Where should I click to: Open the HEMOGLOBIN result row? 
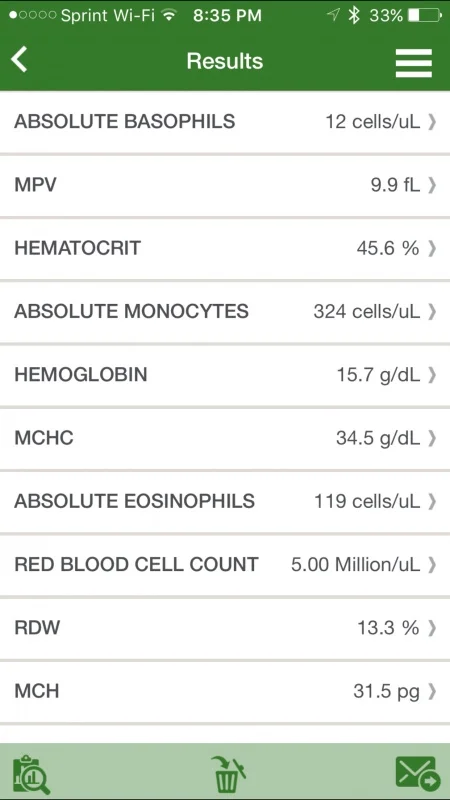tap(225, 375)
